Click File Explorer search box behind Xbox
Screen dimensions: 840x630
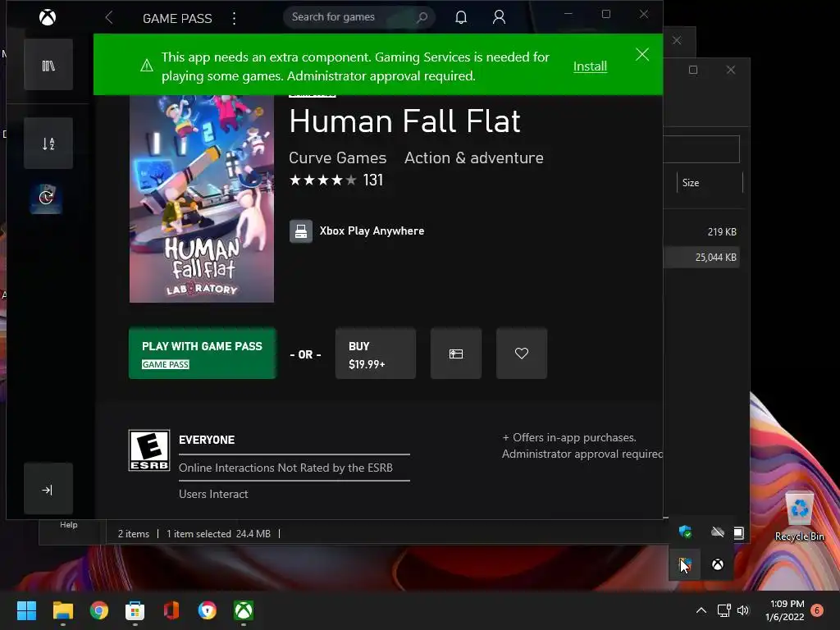tap(702, 149)
